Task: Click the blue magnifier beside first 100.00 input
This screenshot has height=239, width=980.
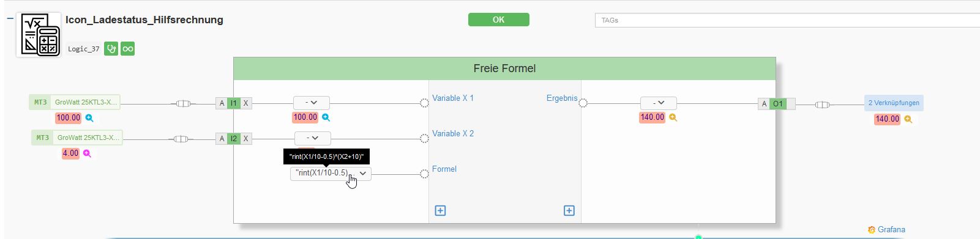Action: tap(89, 118)
